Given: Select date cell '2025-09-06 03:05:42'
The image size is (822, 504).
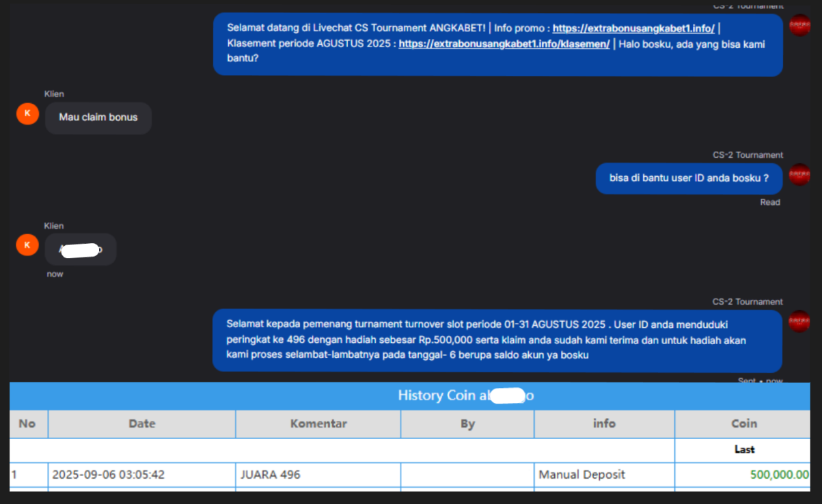Looking at the screenshot, I should click(x=142, y=475).
